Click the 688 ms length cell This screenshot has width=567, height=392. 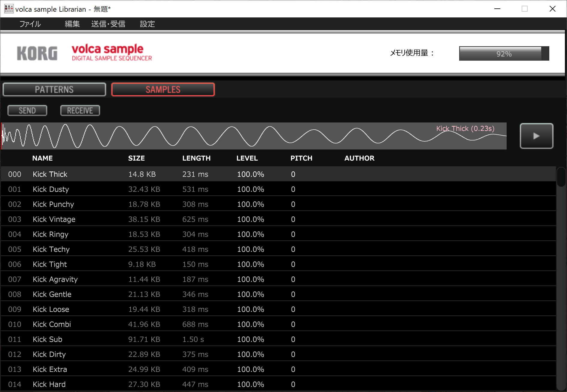pyautogui.click(x=195, y=324)
